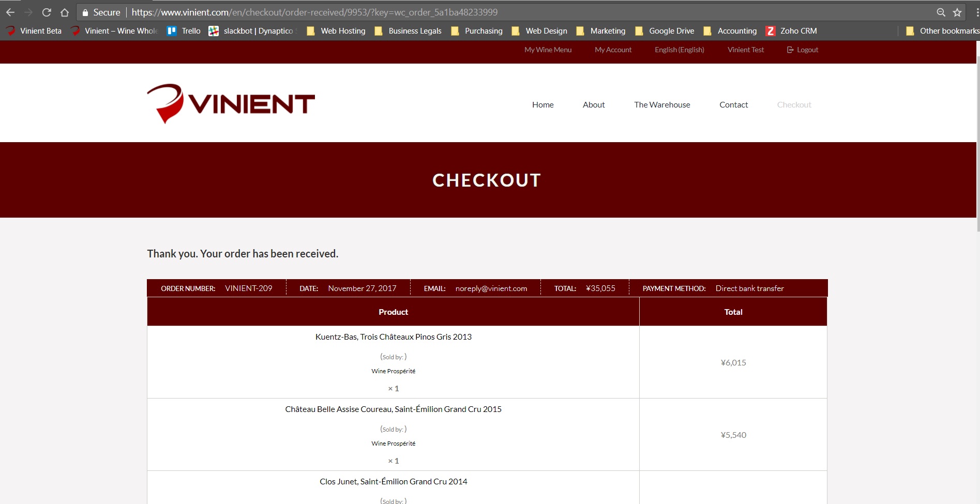Go back using browser back arrow
Image resolution: width=980 pixels, height=504 pixels.
point(10,12)
